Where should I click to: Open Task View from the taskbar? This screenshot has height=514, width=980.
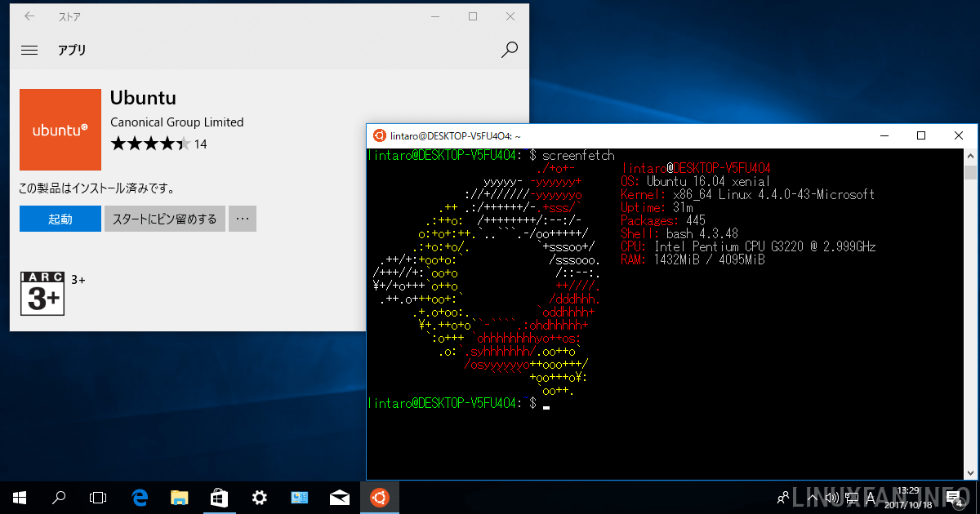point(98,497)
